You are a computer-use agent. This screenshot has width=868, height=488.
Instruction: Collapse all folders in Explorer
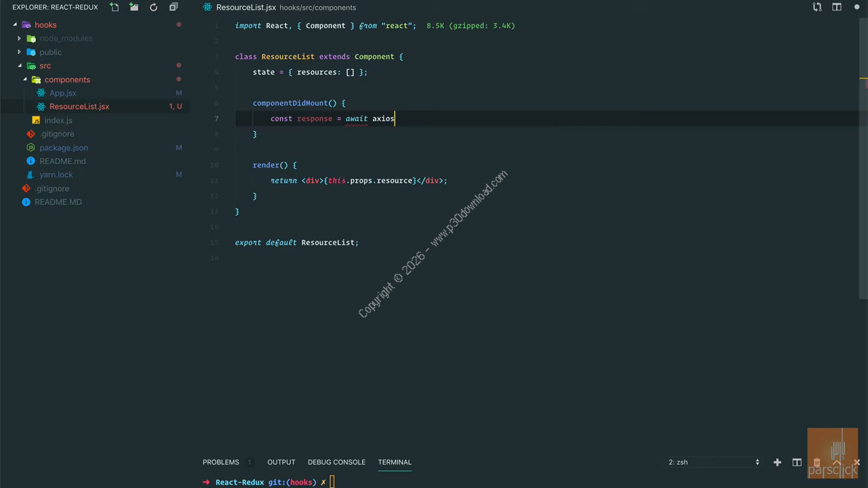174,7
